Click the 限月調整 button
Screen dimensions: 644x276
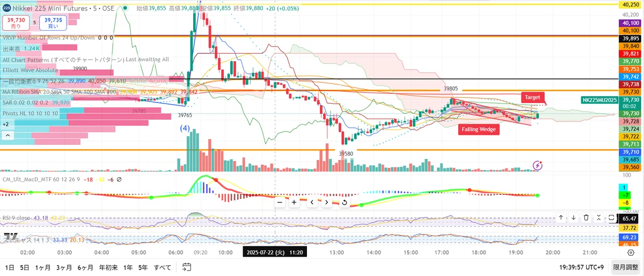pyautogui.click(x=626, y=267)
